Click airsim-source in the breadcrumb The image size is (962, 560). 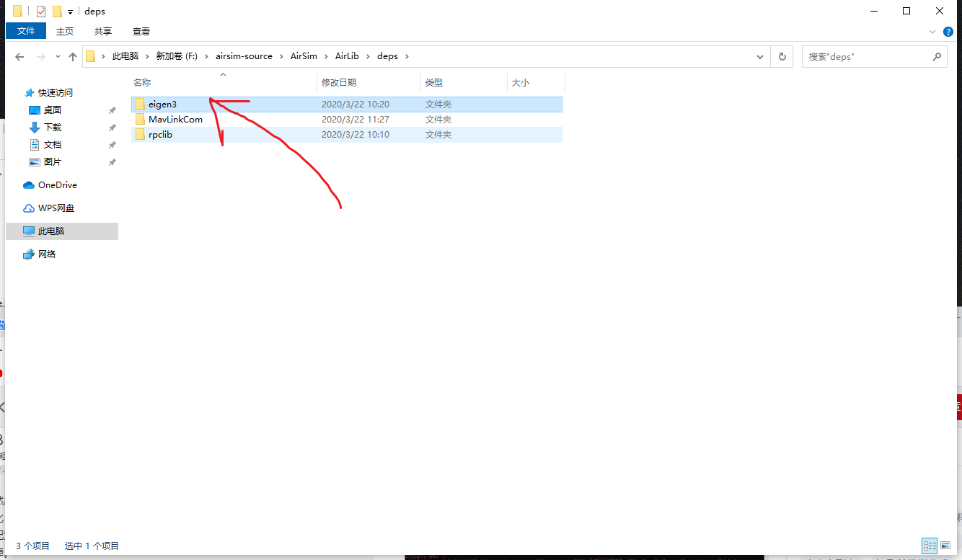pyautogui.click(x=244, y=56)
